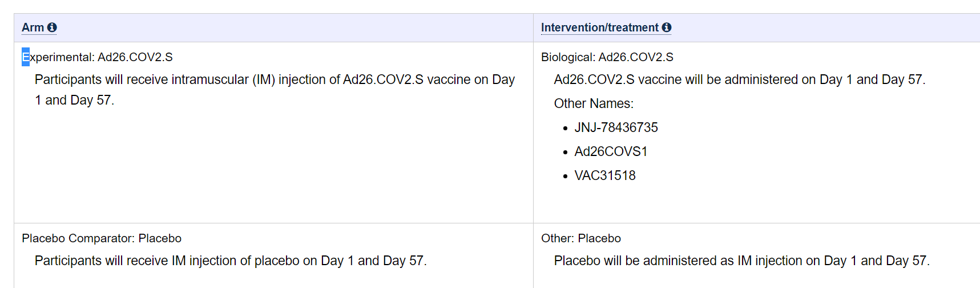Click the Other Names label
The height and width of the screenshot is (288, 980).
[594, 103]
